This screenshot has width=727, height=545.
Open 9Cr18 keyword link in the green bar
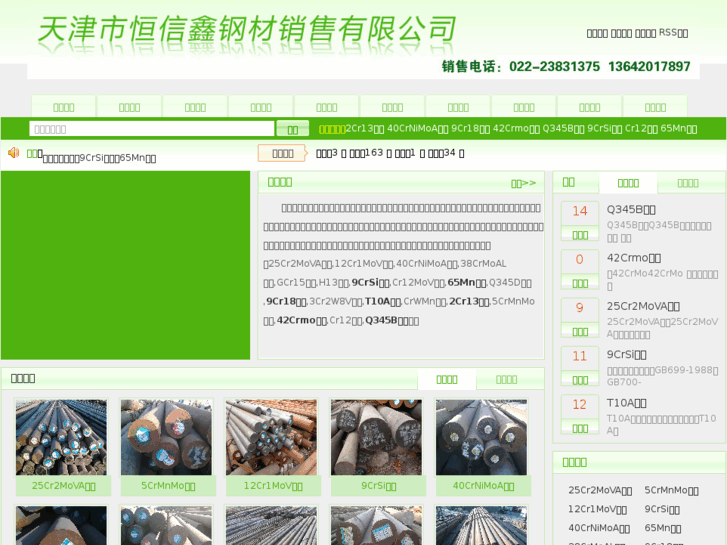[x=471, y=128]
